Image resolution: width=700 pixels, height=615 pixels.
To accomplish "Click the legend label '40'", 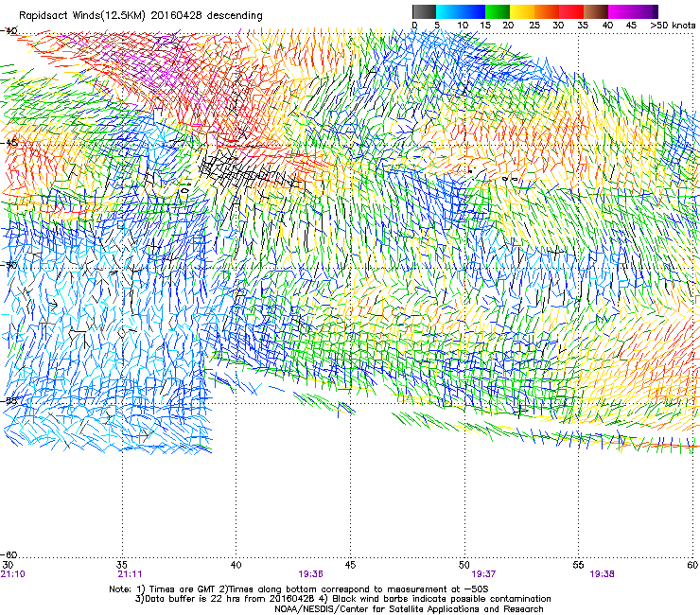I will click(607, 26).
